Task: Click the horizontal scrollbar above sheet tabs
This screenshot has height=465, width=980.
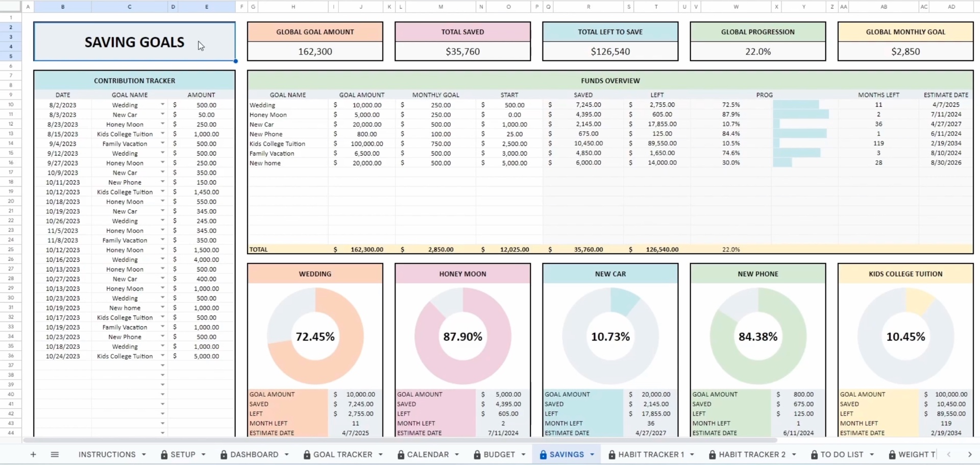Action: pos(401,440)
